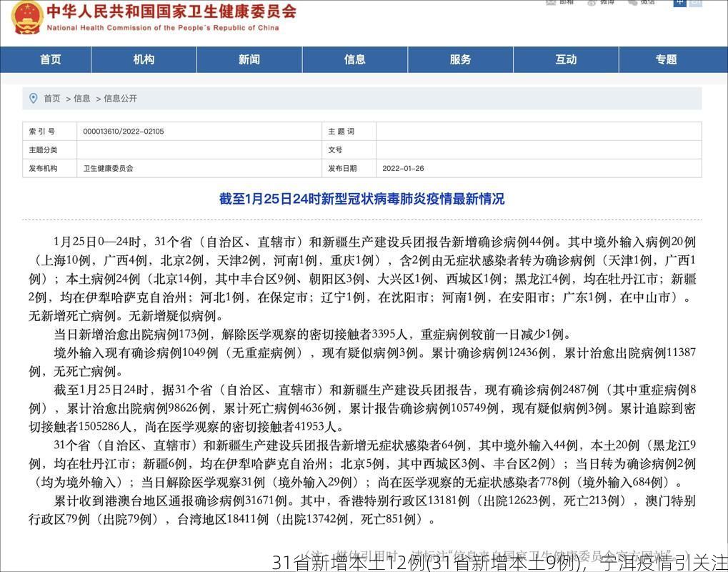The height and width of the screenshot is (572, 728).
Task: Click 信息公开 breadcrumb link
Action: pos(120,99)
